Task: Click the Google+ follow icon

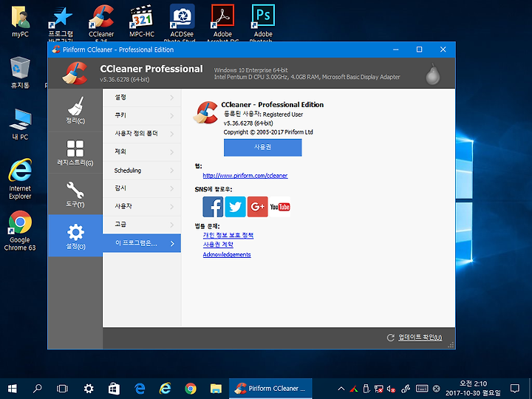Action: 258,207
